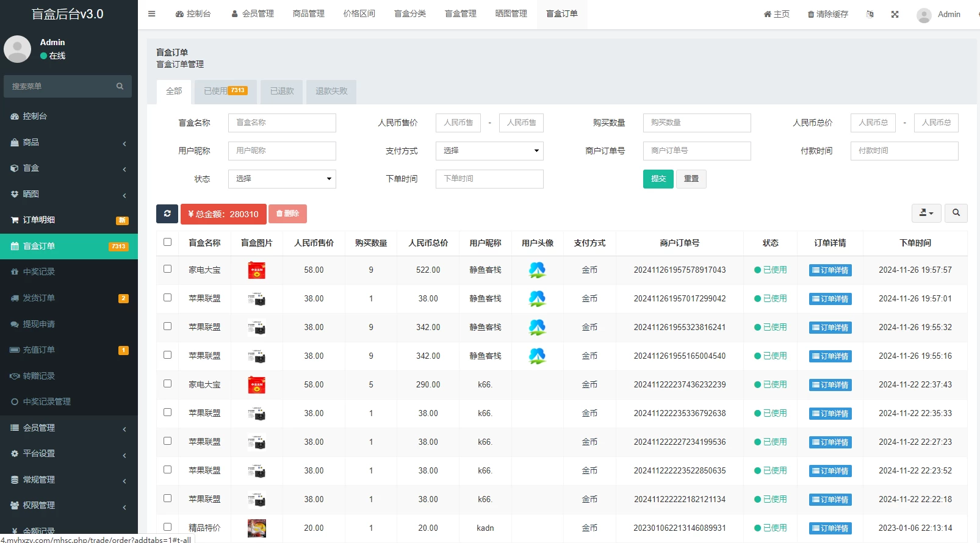Click the green 提交 button
The width and height of the screenshot is (980, 543).
[x=658, y=179]
